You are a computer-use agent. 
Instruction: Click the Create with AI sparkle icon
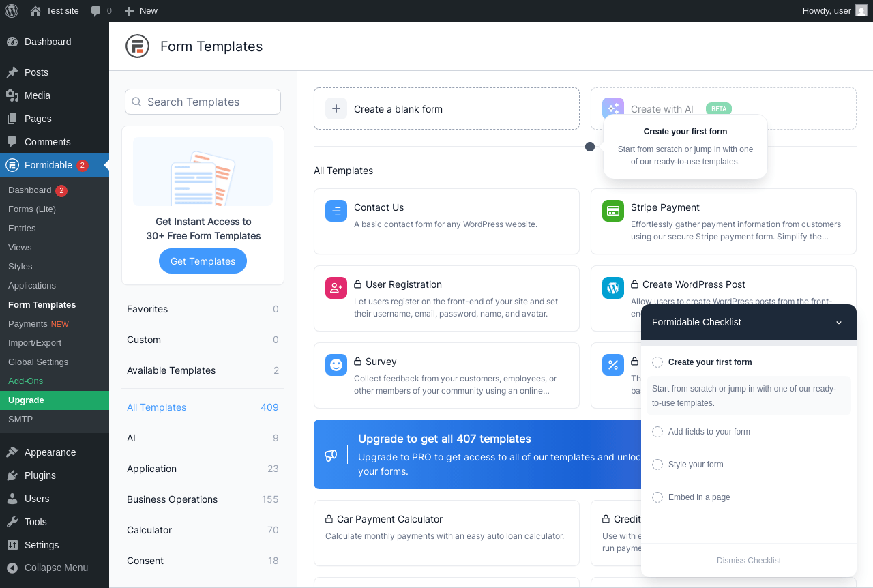click(x=613, y=108)
